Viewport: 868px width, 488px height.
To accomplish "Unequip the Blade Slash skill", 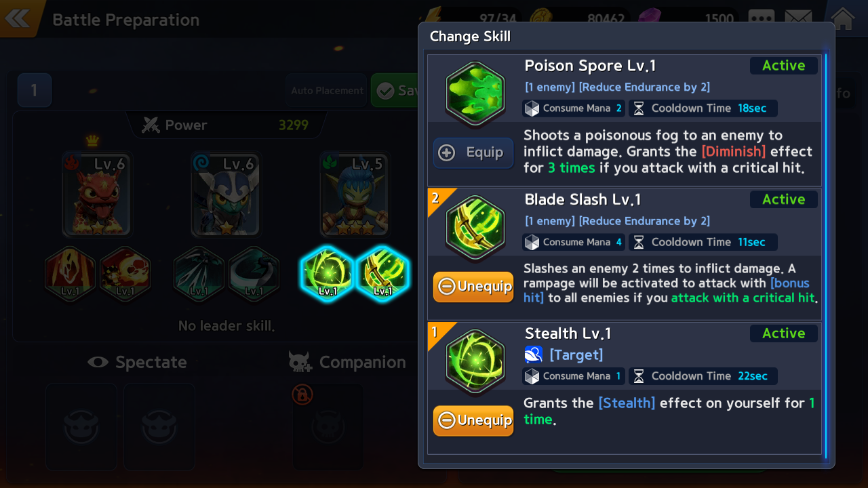I will click(x=473, y=287).
